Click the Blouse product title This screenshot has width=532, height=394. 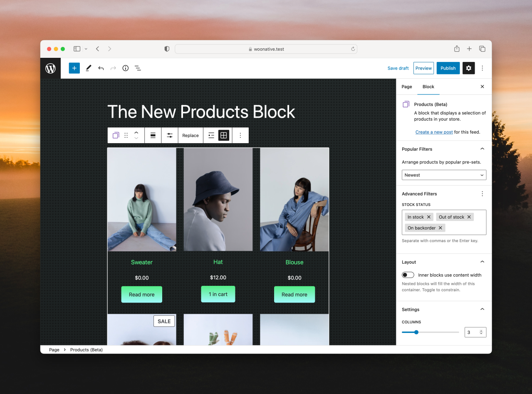coord(294,262)
